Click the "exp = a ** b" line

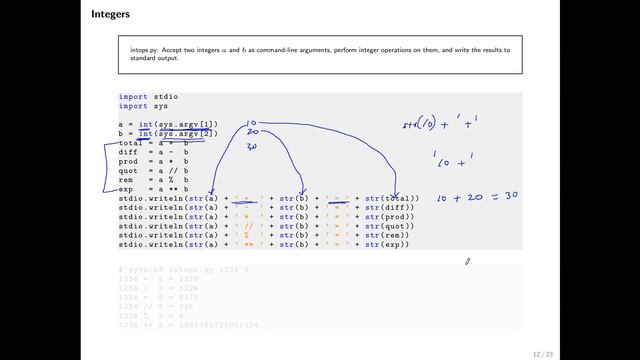click(153, 189)
